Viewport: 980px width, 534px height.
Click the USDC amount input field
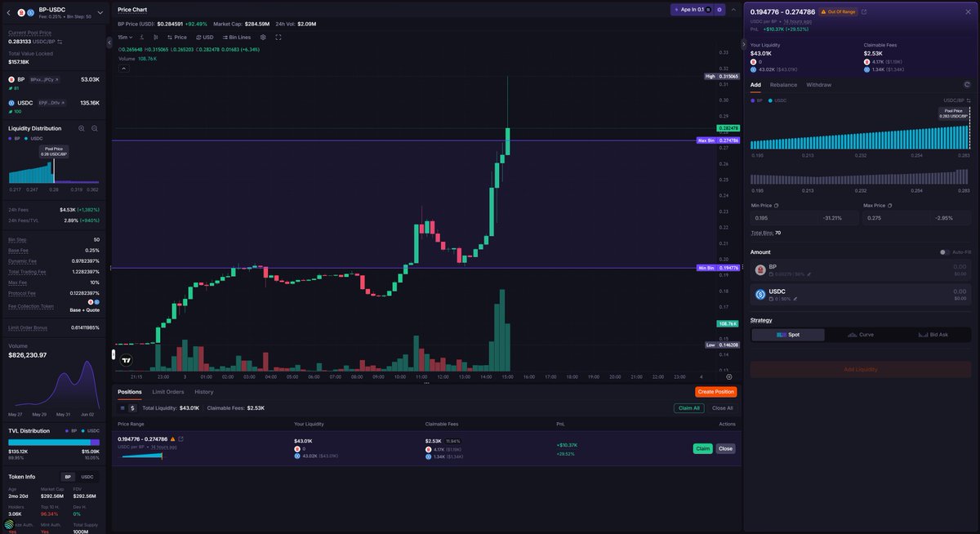pyautogui.click(x=861, y=294)
